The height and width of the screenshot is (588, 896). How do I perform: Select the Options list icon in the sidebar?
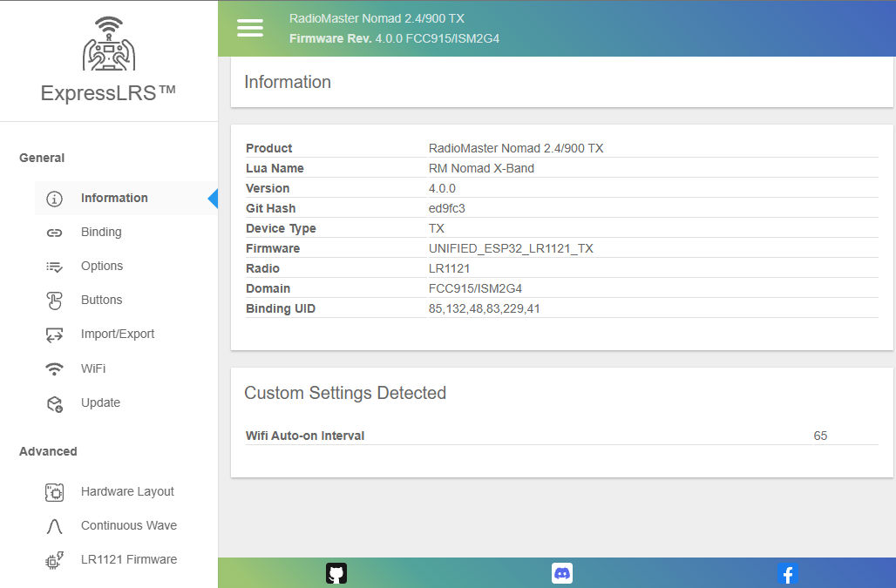click(54, 266)
